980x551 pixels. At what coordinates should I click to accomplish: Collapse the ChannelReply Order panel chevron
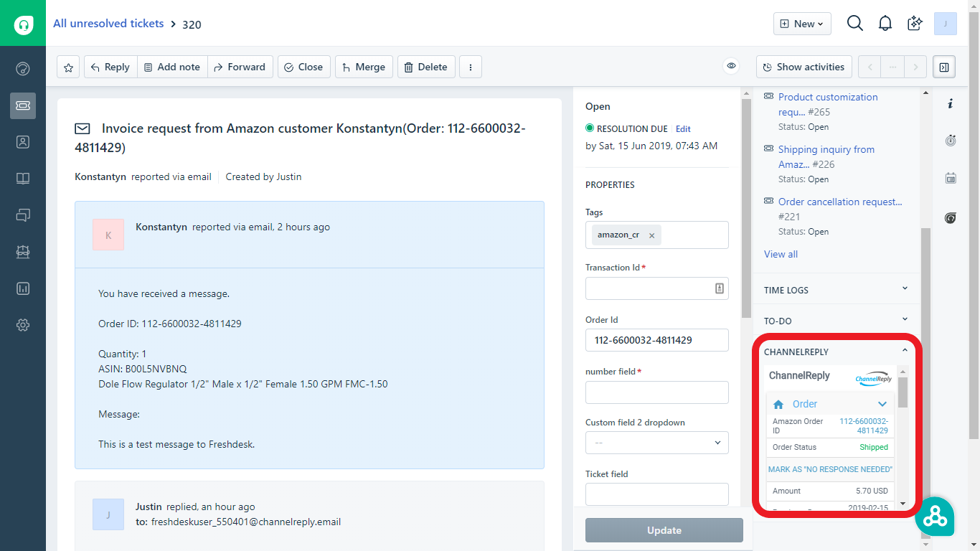(x=882, y=404)
